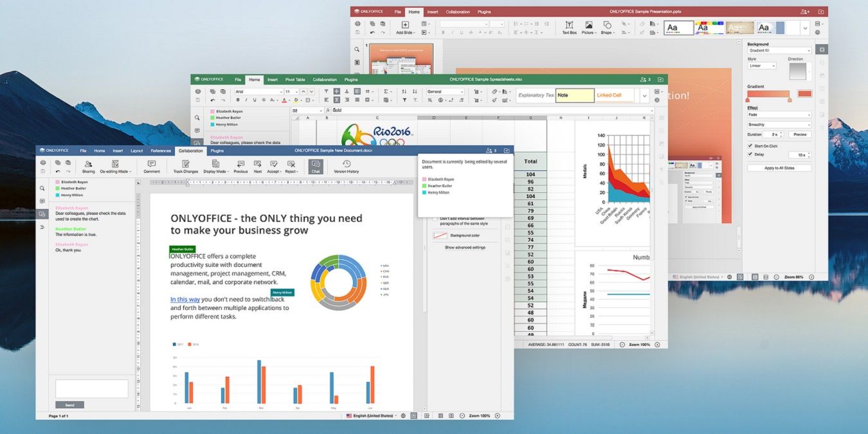Apply the filter icon in the spreadsheet toolbar
Image resolution: width=868 pixels, height=434 pixels.
click(404, 100)
